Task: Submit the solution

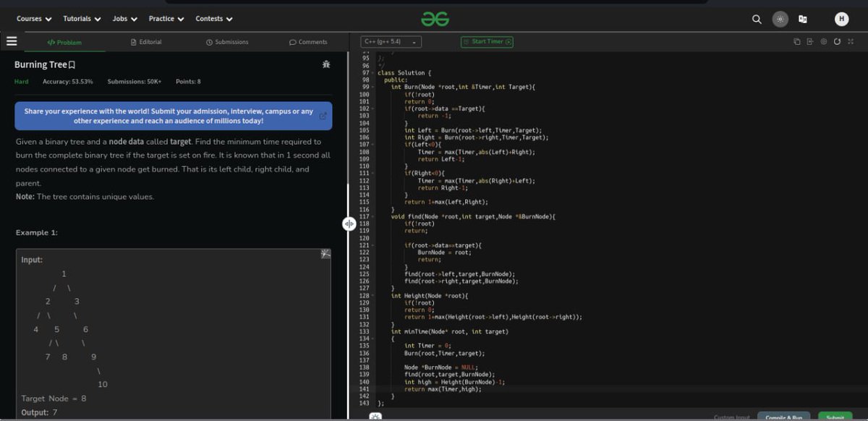Action: [x=835, y=416]
